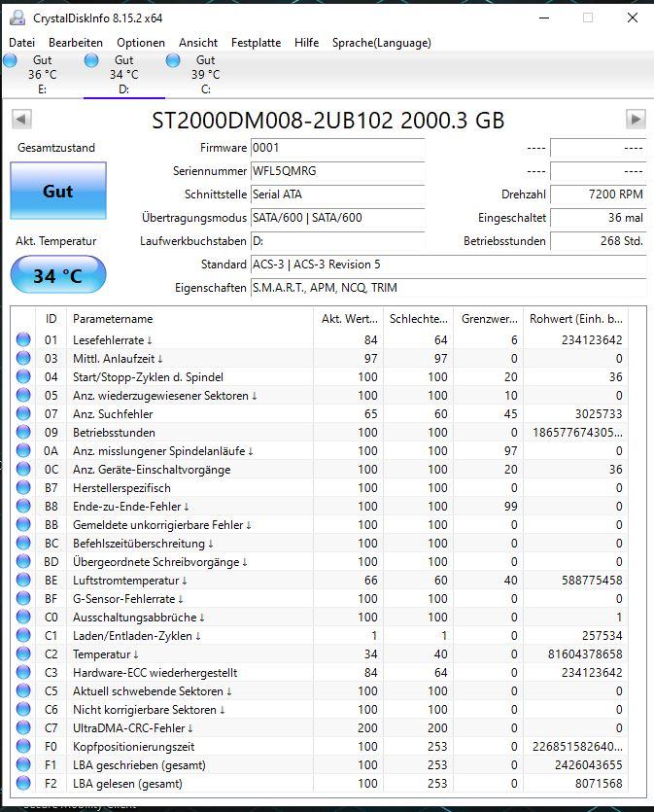
Task: Go to previous disk with left arrow
Action: pos(21,119)
